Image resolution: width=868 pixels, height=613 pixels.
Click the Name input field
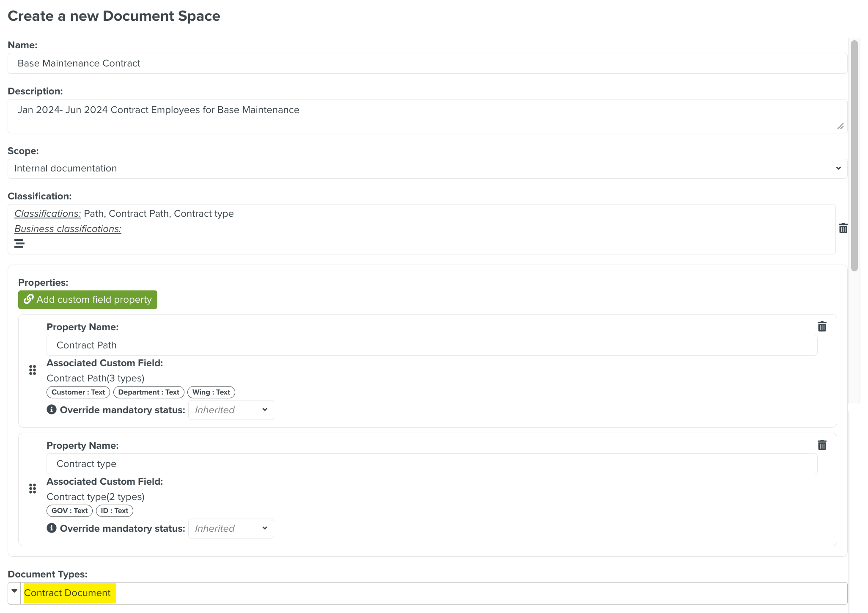(x=427, y=64)
